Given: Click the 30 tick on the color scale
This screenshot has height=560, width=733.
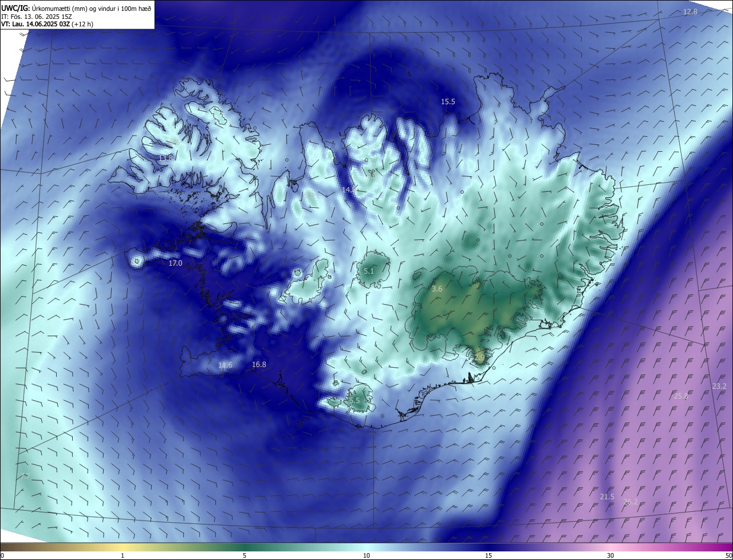Looking at the screenshot, I should [x=610, y=555].
